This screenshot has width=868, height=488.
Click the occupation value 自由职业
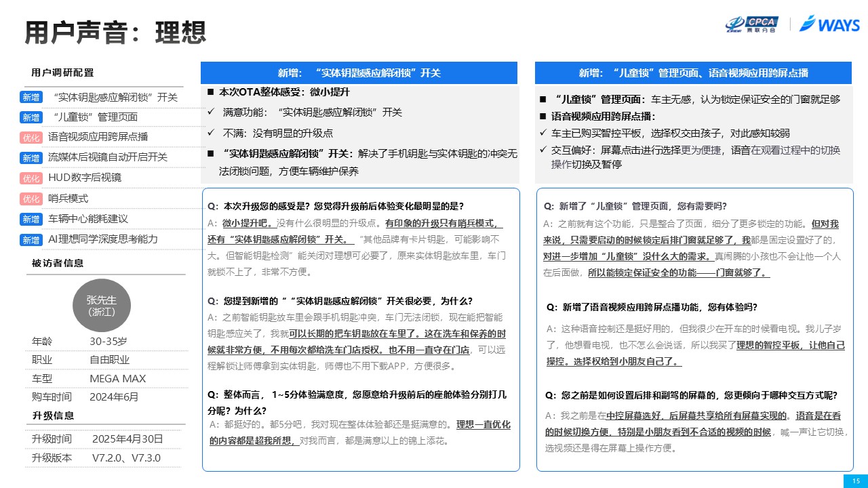pos(110,360)
